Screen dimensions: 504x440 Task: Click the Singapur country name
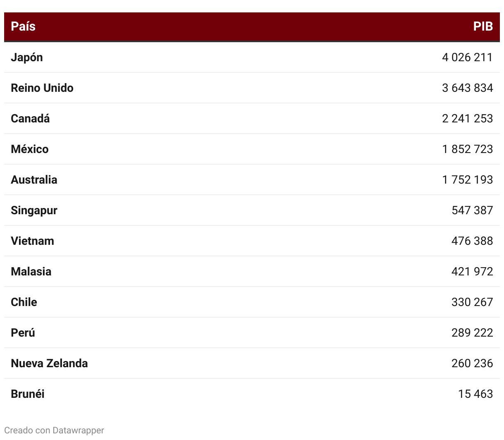[34, 210]
